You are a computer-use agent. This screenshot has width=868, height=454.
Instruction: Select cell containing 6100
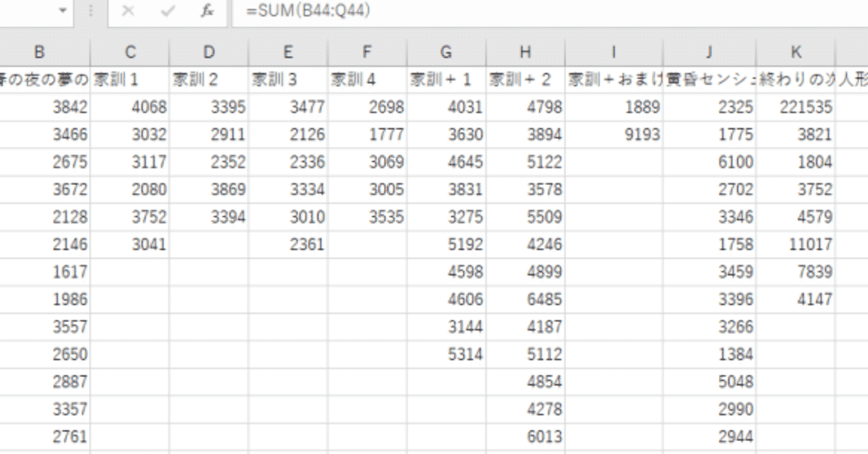click(x=709, y=162)
